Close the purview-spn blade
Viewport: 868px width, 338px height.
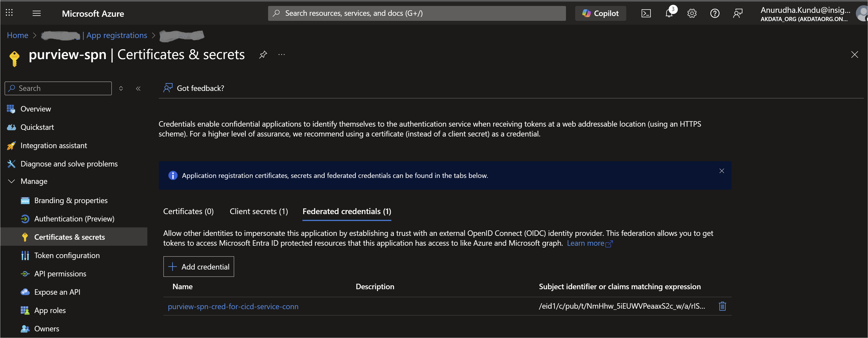tap(854, 55)
